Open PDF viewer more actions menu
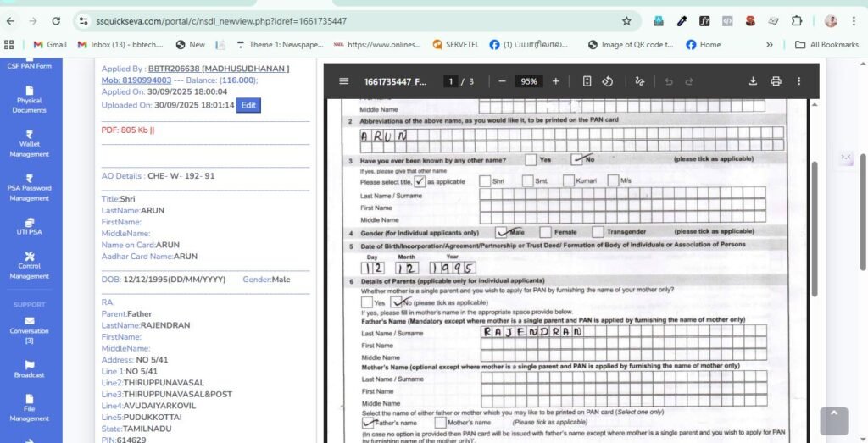The width and height of the screenshot is (868, 443). (798, 81)
